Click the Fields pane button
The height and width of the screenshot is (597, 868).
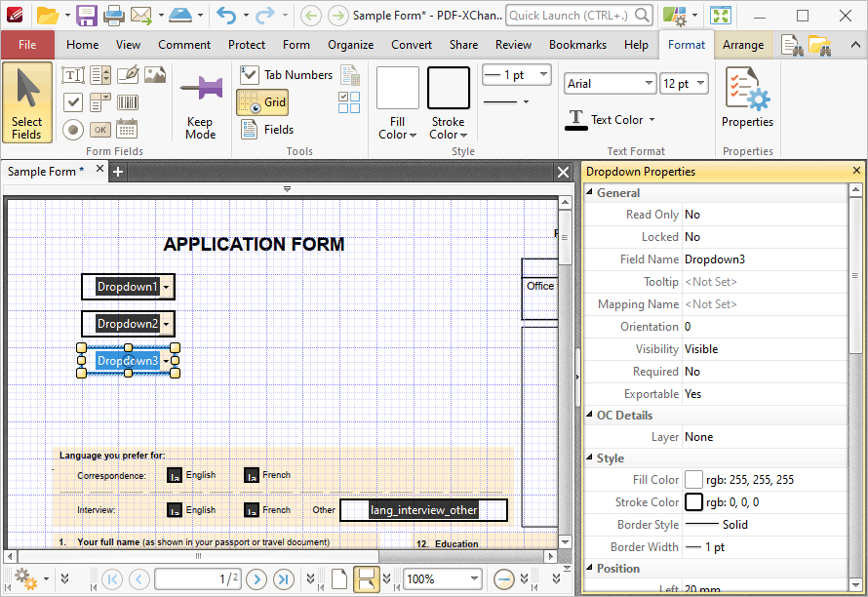[x=267, y=130]
